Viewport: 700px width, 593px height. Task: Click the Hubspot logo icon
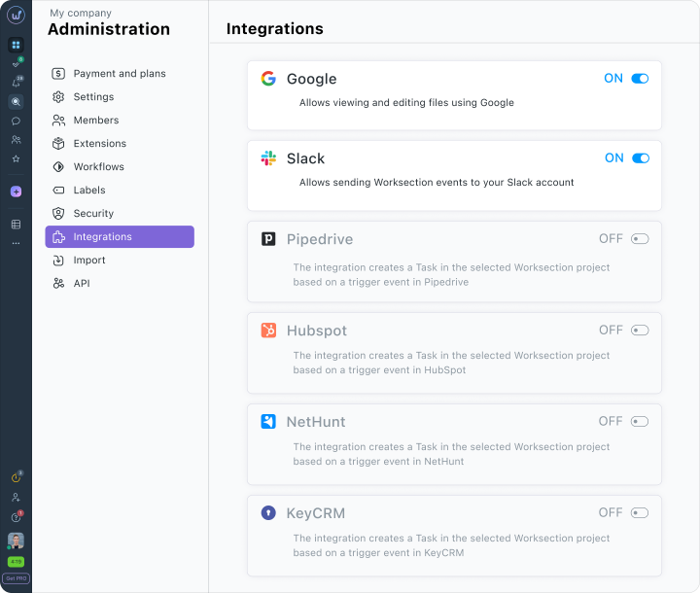pos(268,330)
